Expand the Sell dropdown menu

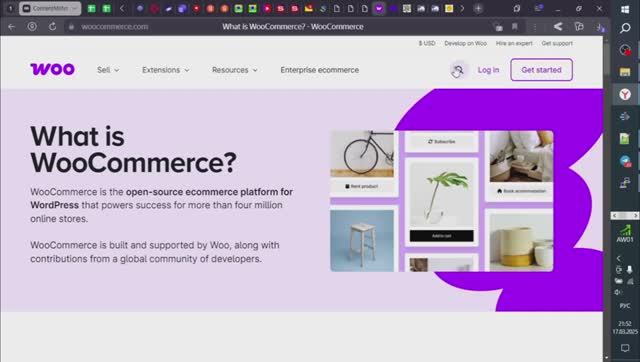point(108,70)
